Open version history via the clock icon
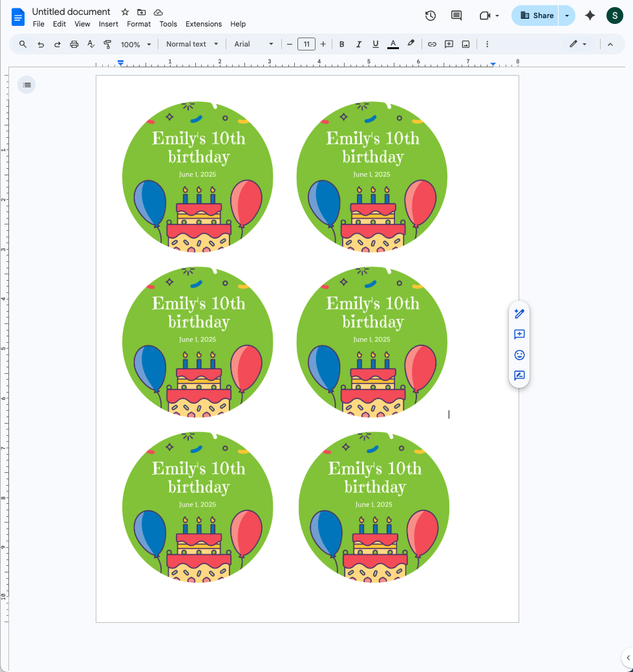Image resolution: width=633 pixels, height=672 pixels. pos(430,16)
